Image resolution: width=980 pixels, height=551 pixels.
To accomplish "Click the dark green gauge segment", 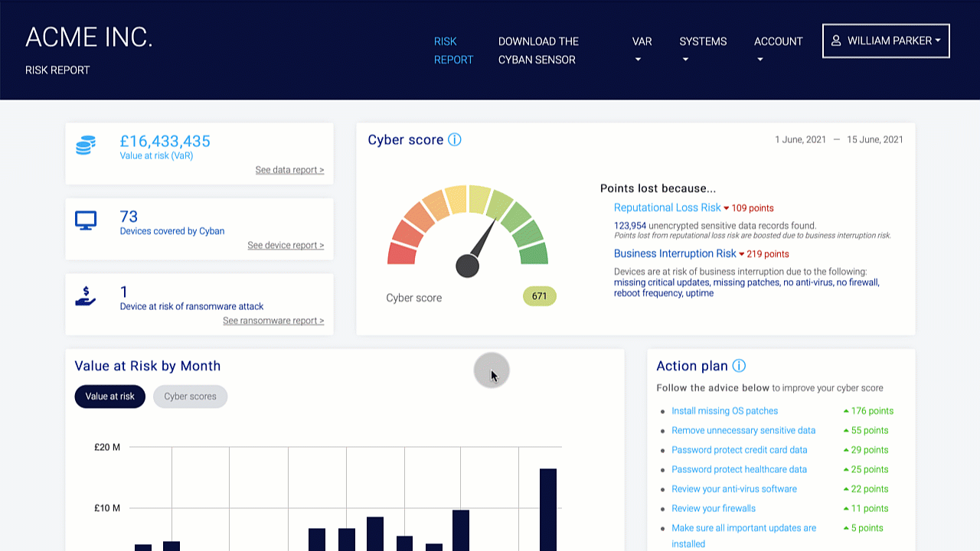I will point(534,253).
